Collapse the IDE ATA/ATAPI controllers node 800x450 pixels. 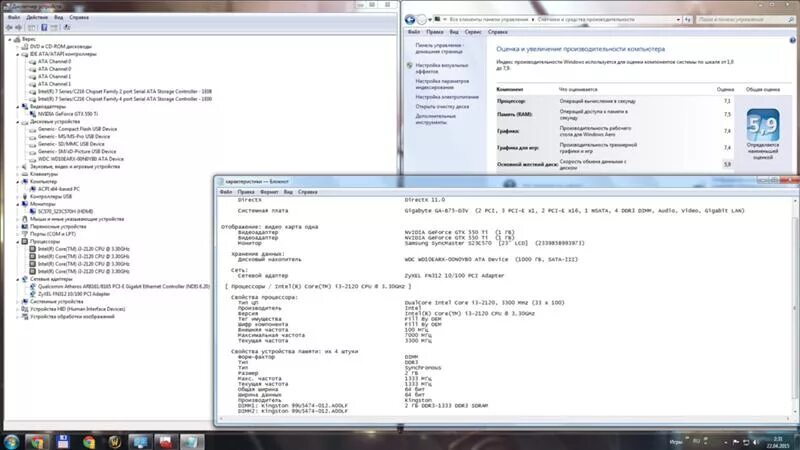click(x=17, y=54)
